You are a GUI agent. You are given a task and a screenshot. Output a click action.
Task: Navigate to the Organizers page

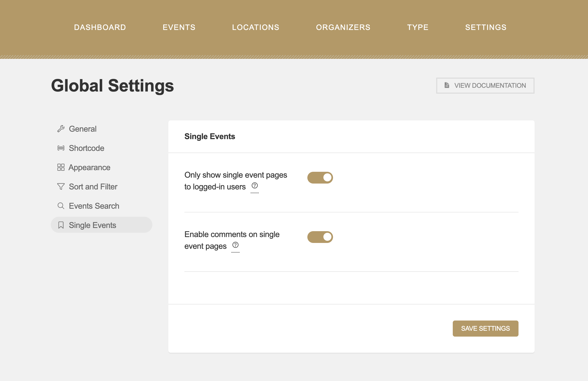343,27
